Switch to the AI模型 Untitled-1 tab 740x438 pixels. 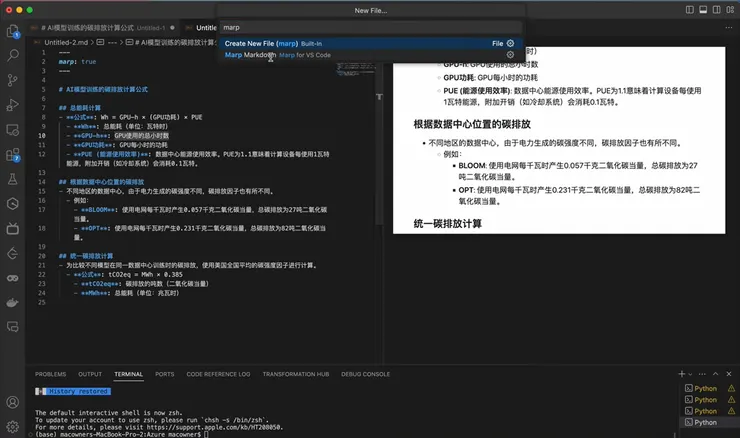pyautogui.click(x=102, y=28)
